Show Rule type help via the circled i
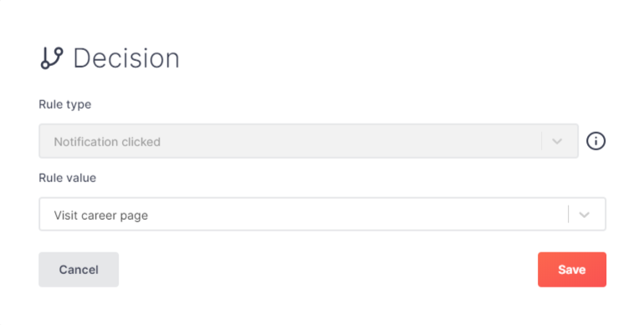 tap(595, 141)
